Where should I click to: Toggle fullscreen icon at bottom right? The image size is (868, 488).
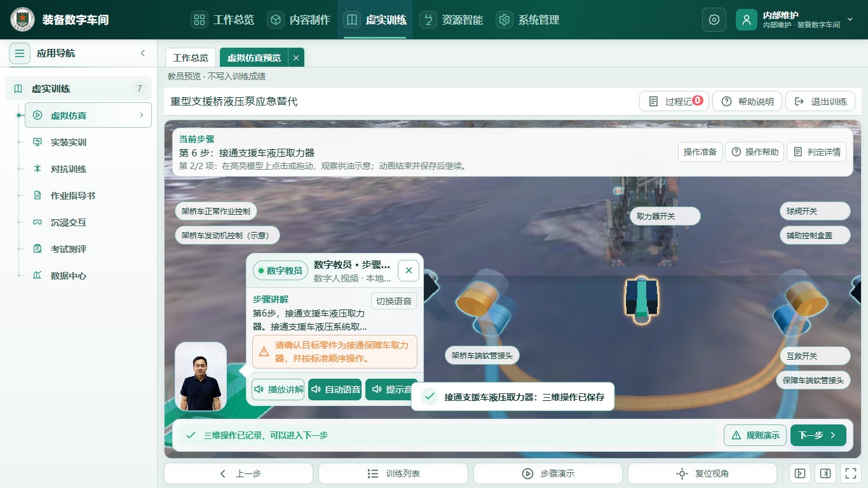pyautogui.click(x=850, y=473)
